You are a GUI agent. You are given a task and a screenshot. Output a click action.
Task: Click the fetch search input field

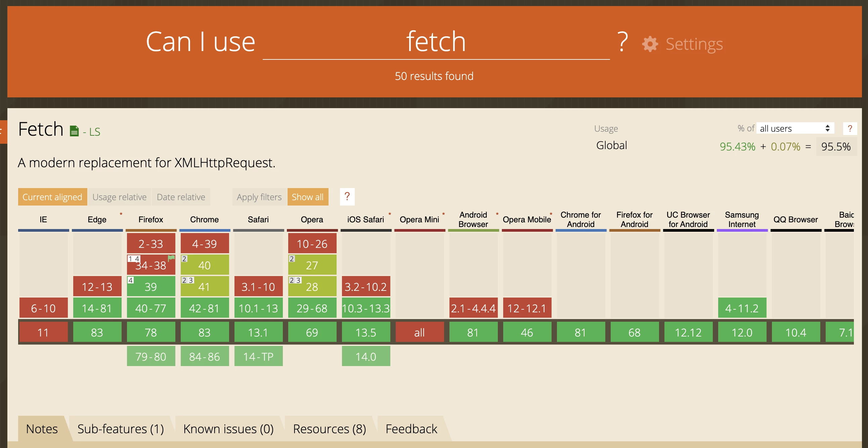(436, 42)
